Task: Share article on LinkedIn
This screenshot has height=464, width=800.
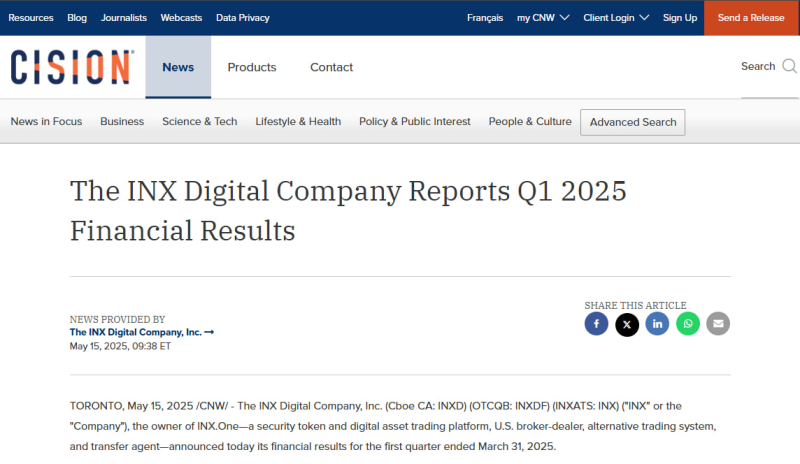Action: click(657, 324)
